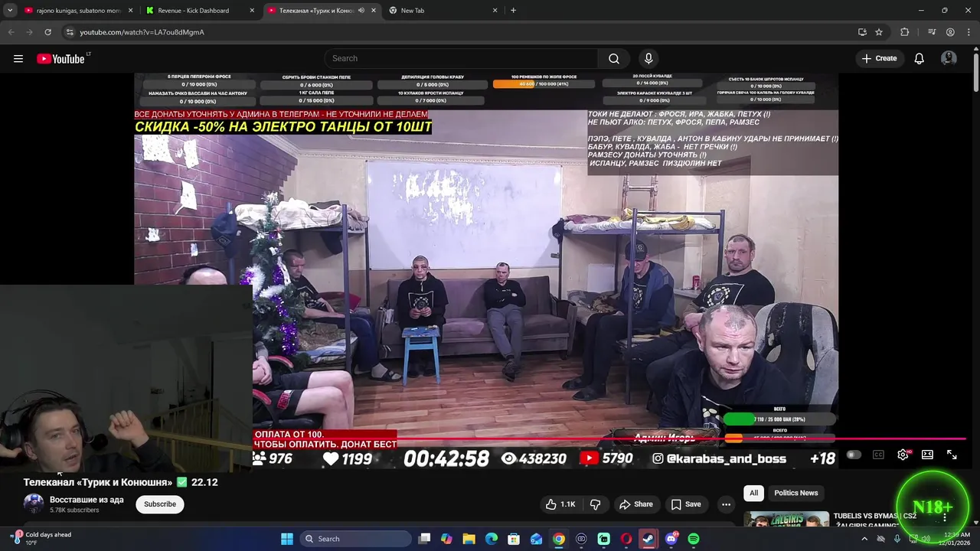
Task: Open more actions next to the Save button
Action: pos(726,504)
